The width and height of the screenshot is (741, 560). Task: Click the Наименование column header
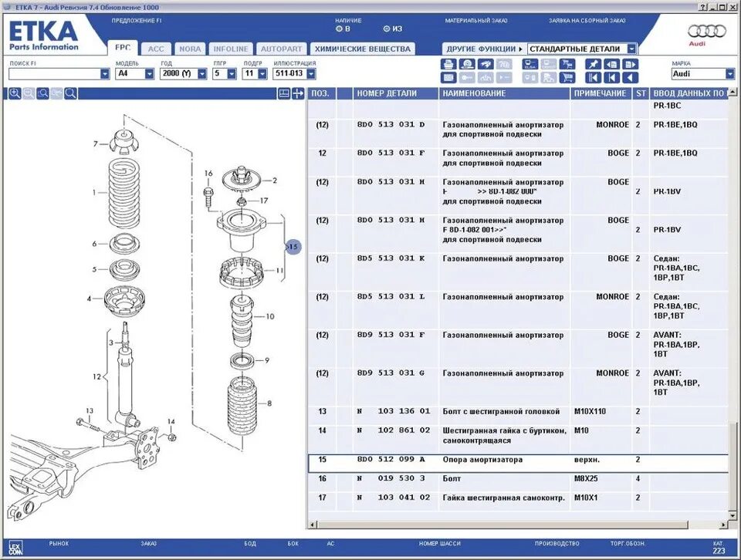(504, 93)
